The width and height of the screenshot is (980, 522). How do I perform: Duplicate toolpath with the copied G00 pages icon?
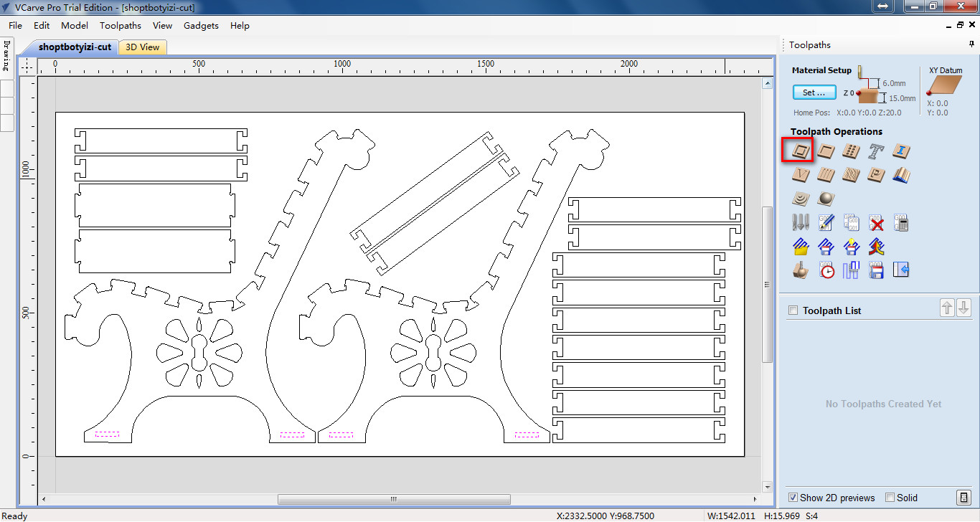coord(851,222)
